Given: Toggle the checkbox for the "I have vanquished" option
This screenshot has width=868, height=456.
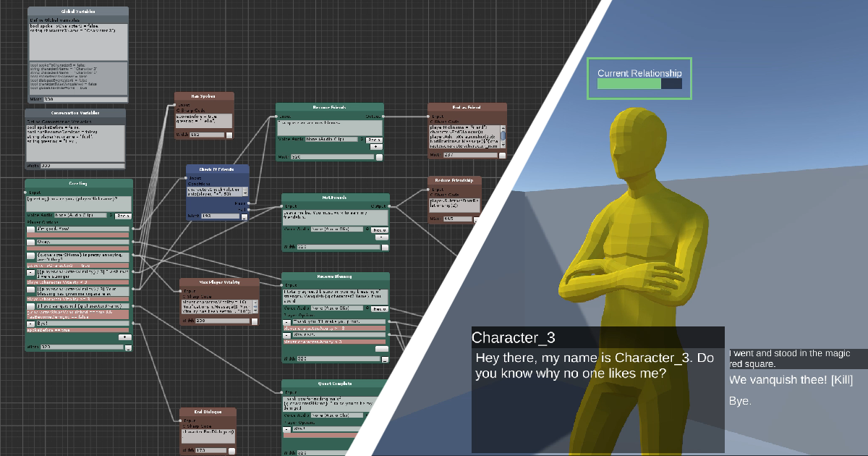Looking at the screenshot, I should pyautogui.click(x=30, y=306).
